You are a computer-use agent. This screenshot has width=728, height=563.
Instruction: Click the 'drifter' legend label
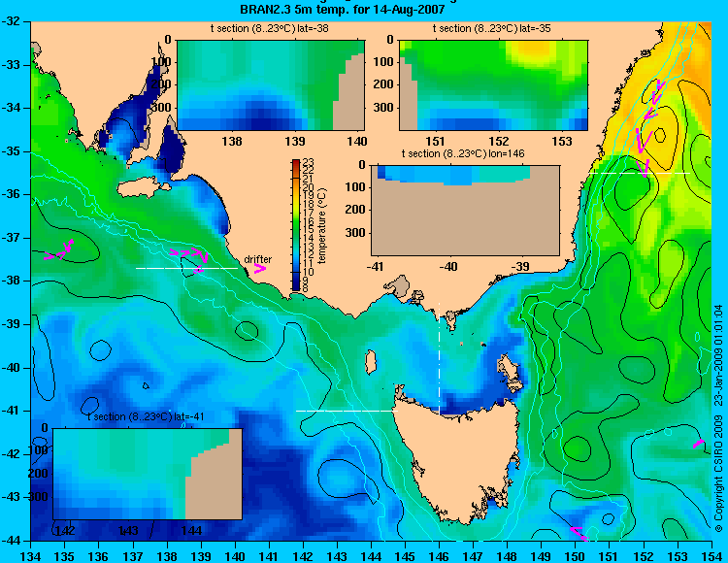pyautogui.click(x=257, y=259)
